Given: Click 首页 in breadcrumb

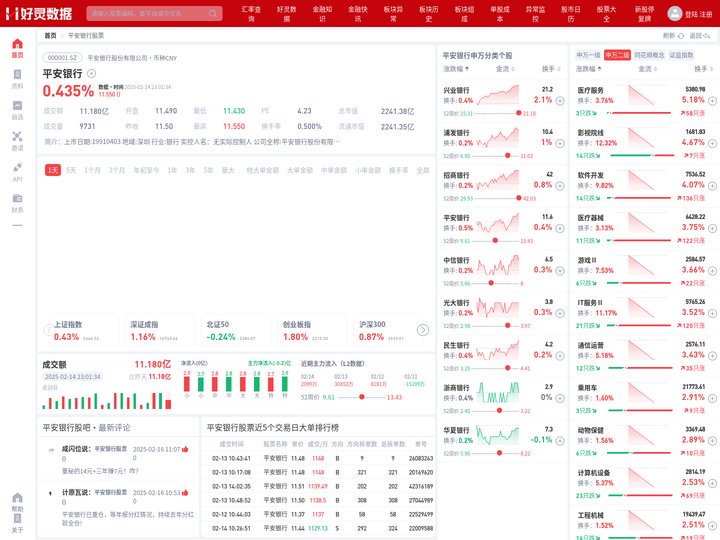Looking at the screenshot, I should coord(50,36).
